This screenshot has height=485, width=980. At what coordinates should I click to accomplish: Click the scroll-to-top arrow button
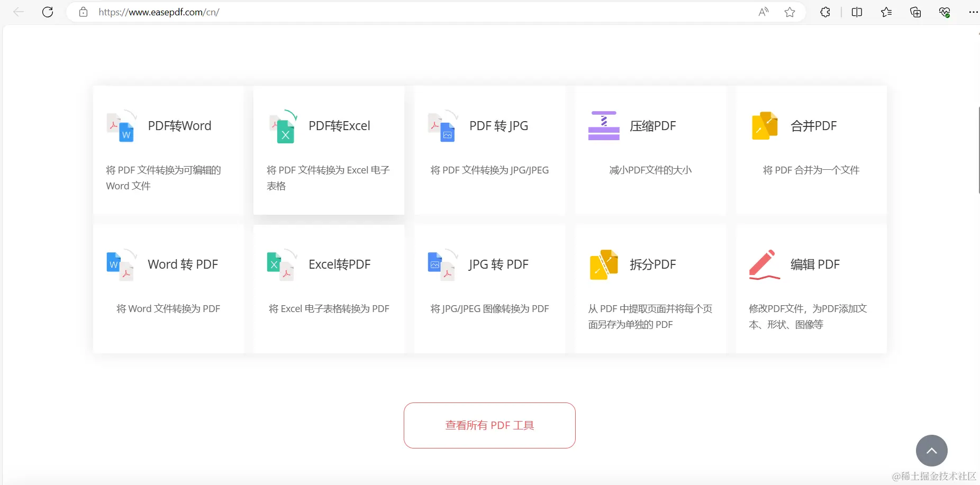tap(932, 451)
